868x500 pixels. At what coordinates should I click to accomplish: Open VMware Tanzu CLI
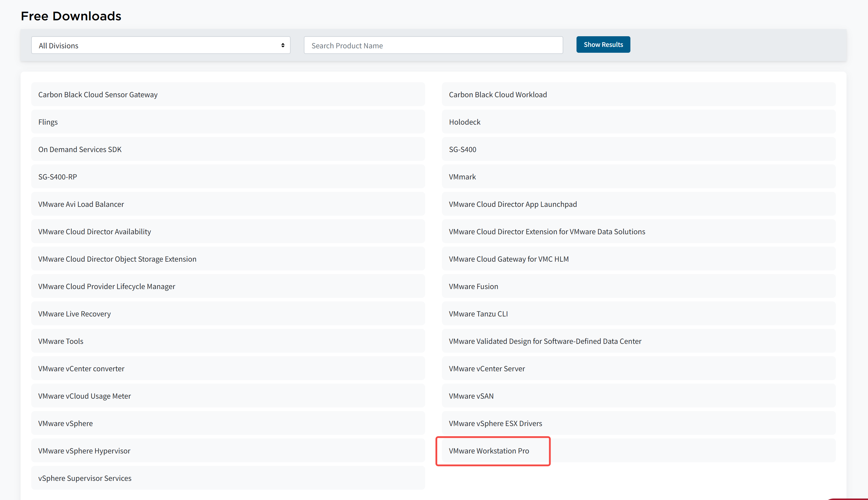point(638,314)
